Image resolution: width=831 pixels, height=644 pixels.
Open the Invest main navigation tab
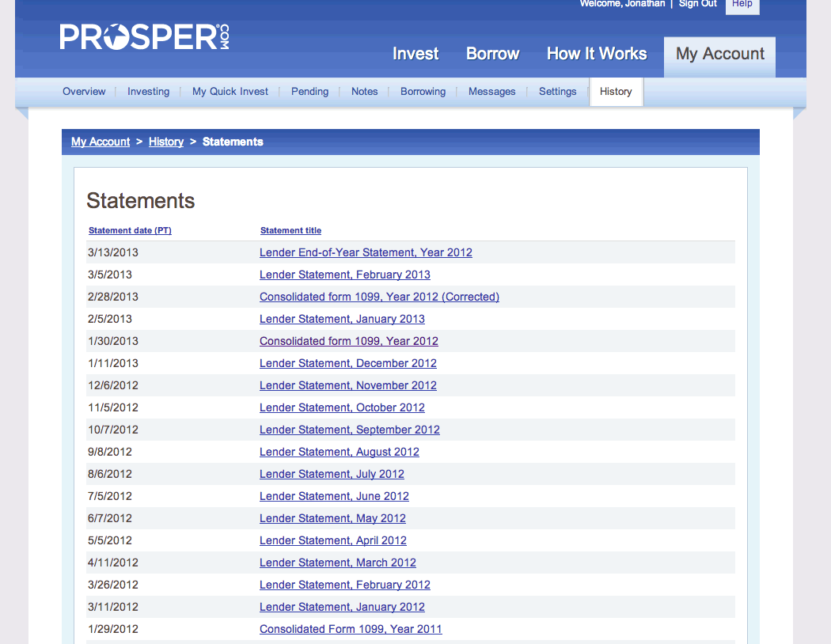tap(415, 54)
